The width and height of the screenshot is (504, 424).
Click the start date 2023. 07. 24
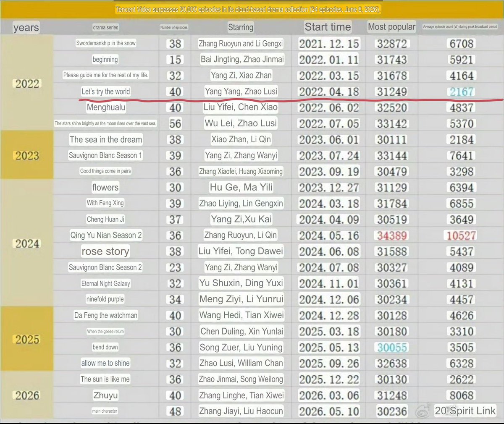(329, 155)
